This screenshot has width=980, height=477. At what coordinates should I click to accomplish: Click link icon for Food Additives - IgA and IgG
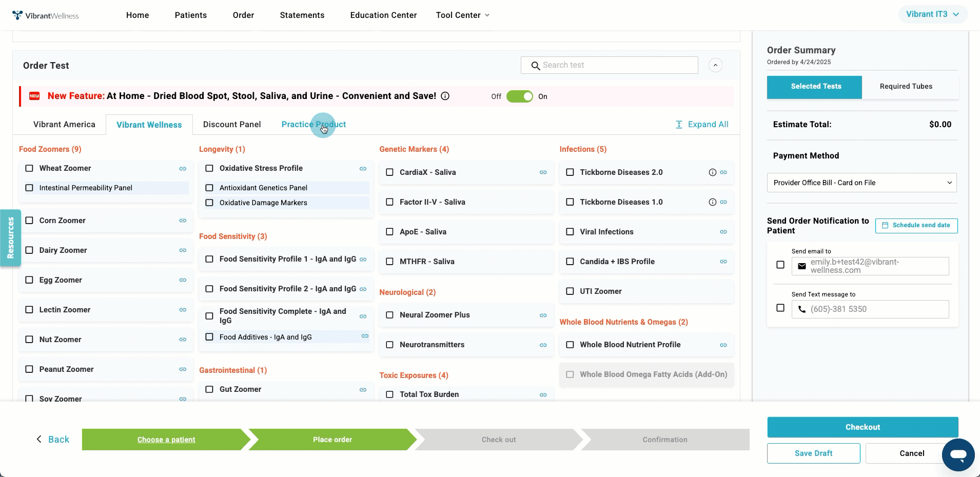pyautogui.click(x=365, y=336)
